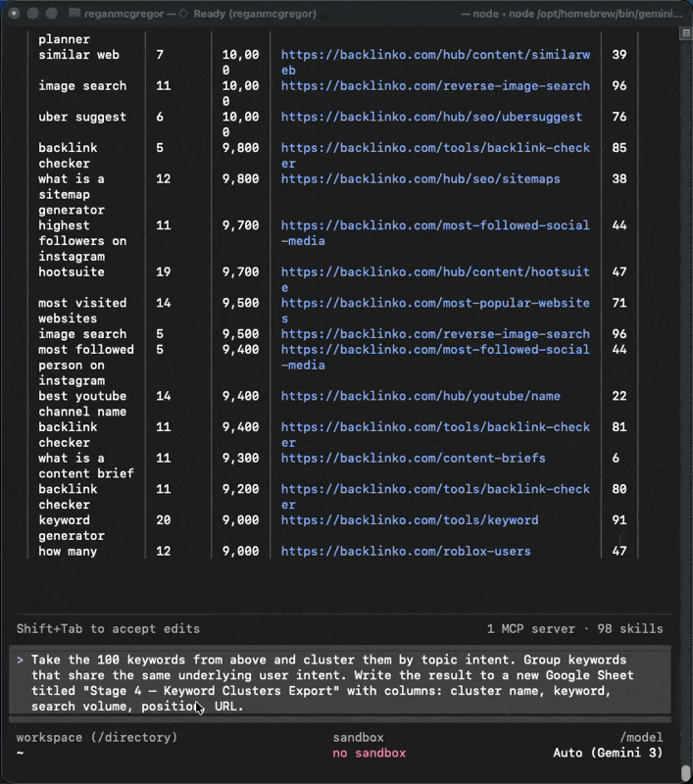693x784 pixels.
Task: Click the 9,200 search volume value
Action: pos(240,489)
